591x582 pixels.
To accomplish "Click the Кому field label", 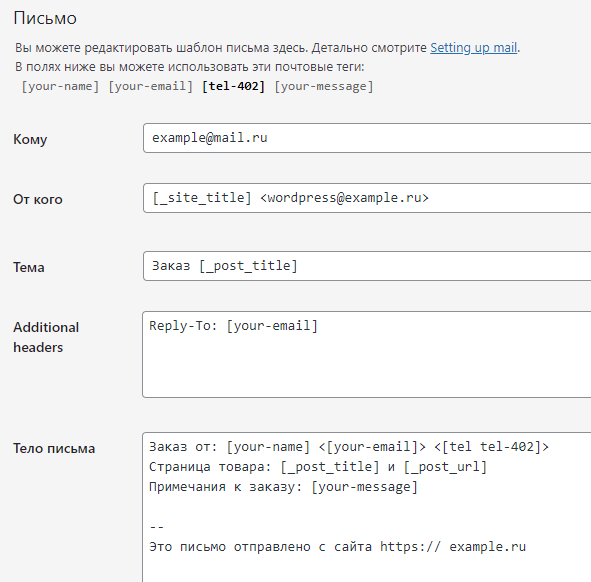I will (30, 139).
